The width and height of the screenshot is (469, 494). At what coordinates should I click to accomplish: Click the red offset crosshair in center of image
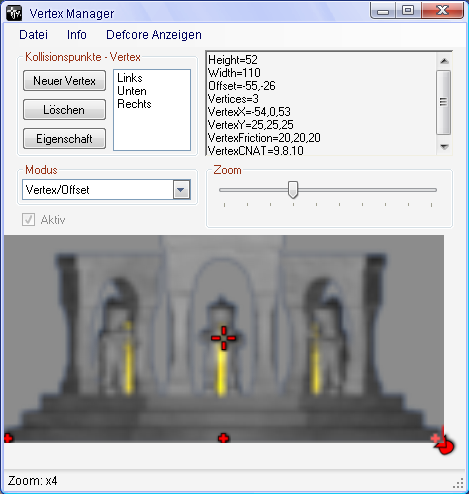(x=223, y=338)
